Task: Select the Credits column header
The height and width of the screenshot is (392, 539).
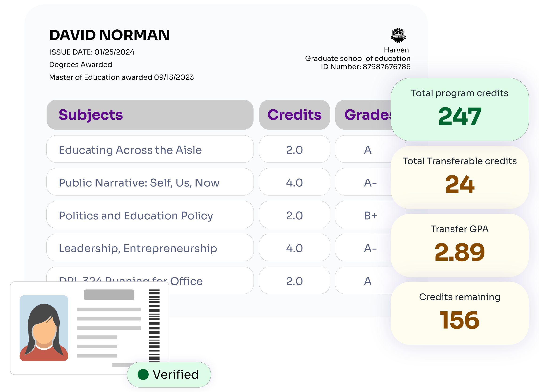Action: pyautogui.click(x=294, y=115)
